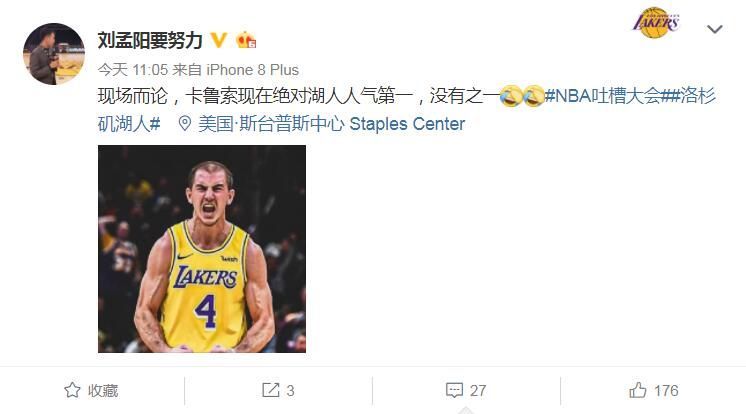Click the like count 176
The height and width of the screenshot is (414, 746).
pos(666,391)
